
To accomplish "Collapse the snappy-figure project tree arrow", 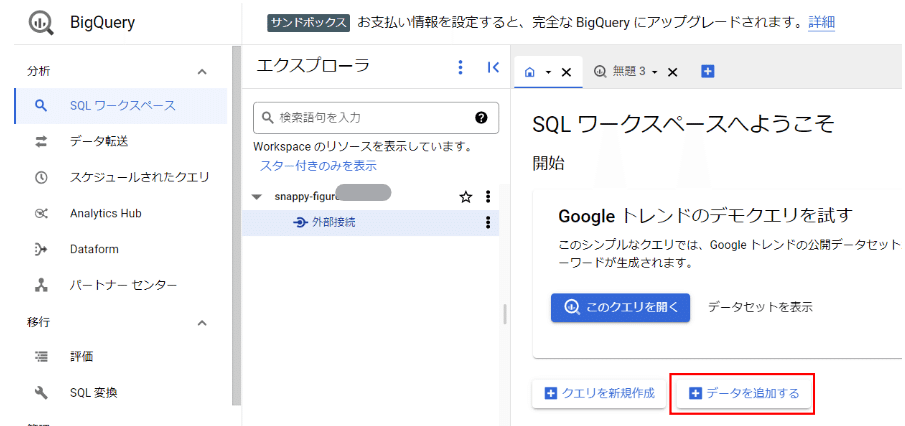I will point(257,197).
